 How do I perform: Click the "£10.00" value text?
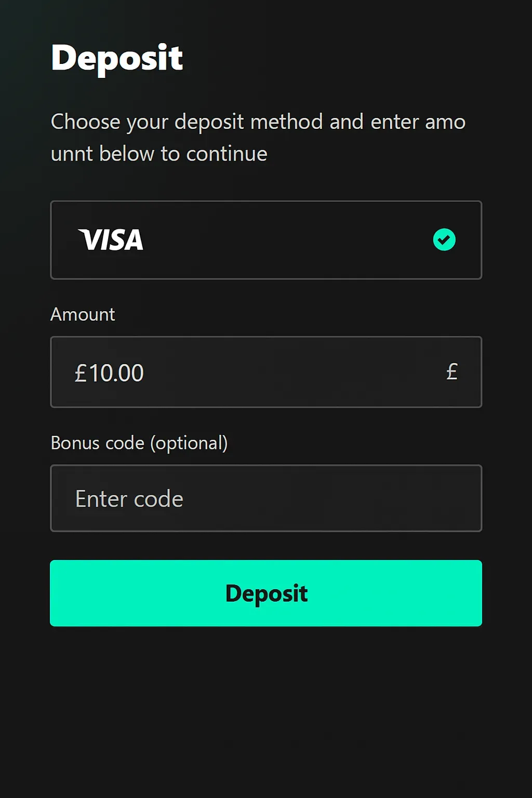[x=109, y=373]
